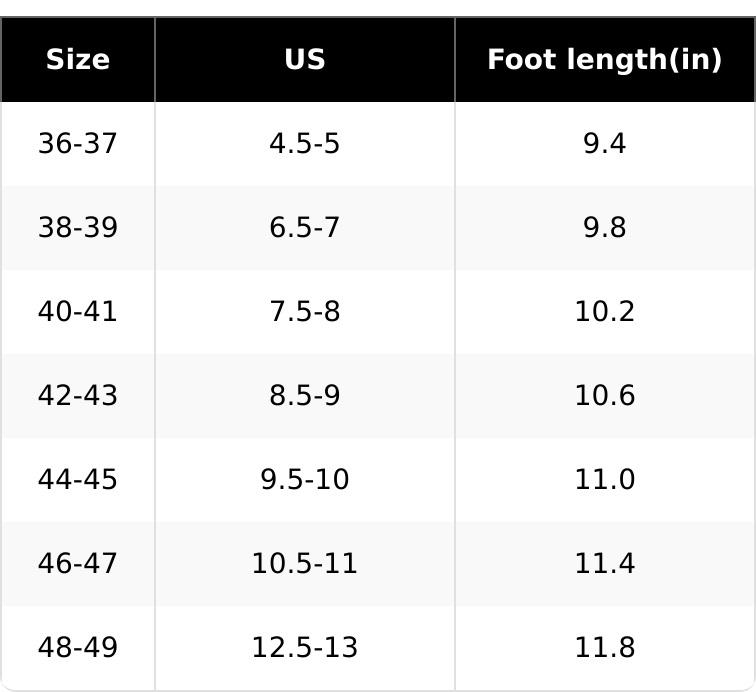This screenshot has width=756, height=692.
Task: Click the 9.4 foot length value
Action: pos(604,144)
